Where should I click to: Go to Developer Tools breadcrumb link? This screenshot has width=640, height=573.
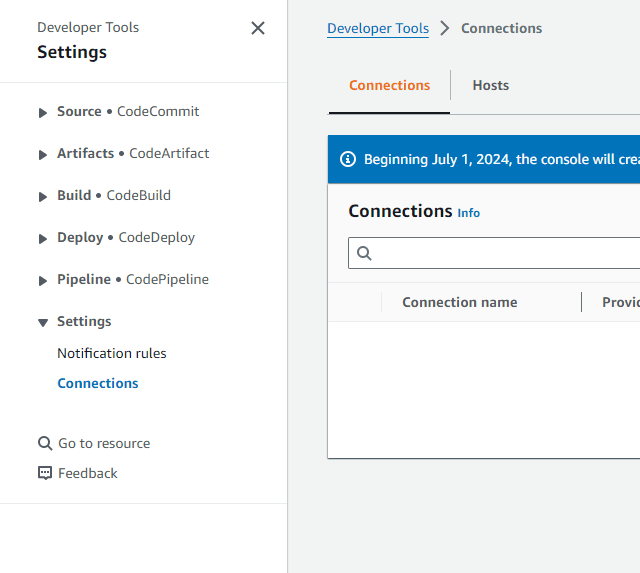pos(378,28)
